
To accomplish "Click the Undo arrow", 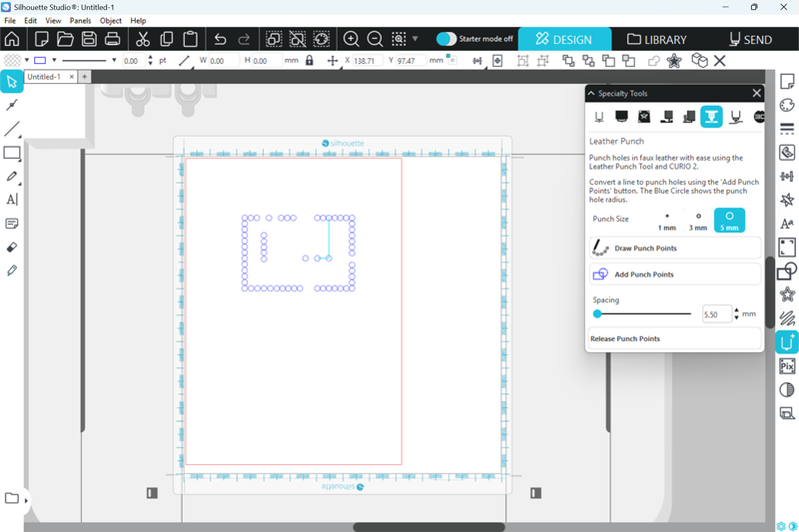I will point(221,39).
